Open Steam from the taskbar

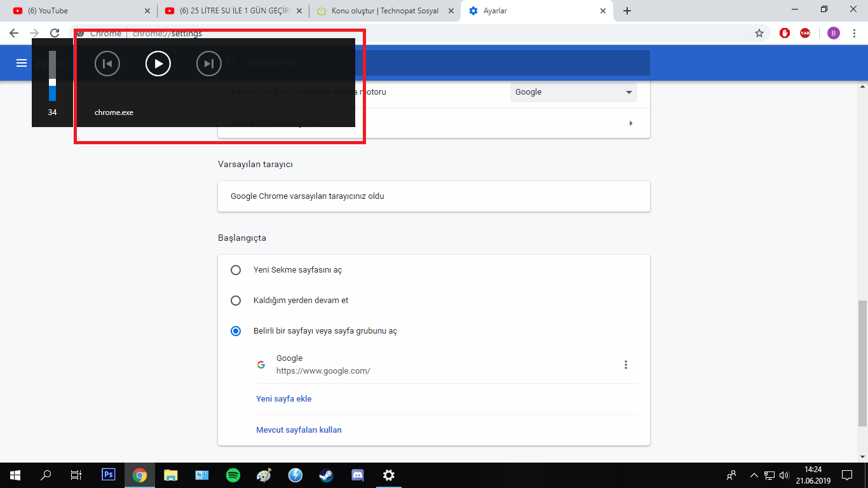point(326,475)
